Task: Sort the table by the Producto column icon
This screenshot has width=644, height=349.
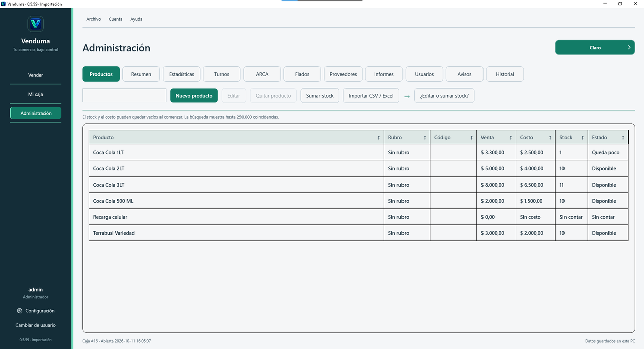Action: (x=379, y=138)
